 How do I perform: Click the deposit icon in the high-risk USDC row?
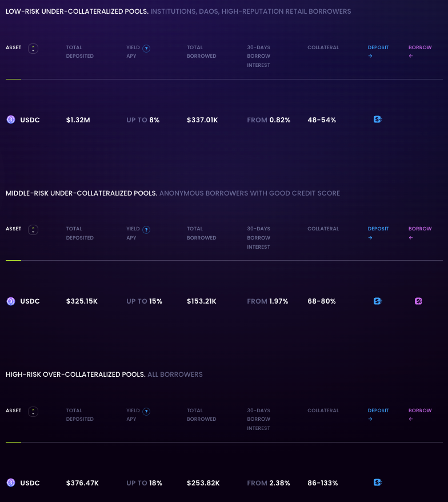tap(377, 483)
